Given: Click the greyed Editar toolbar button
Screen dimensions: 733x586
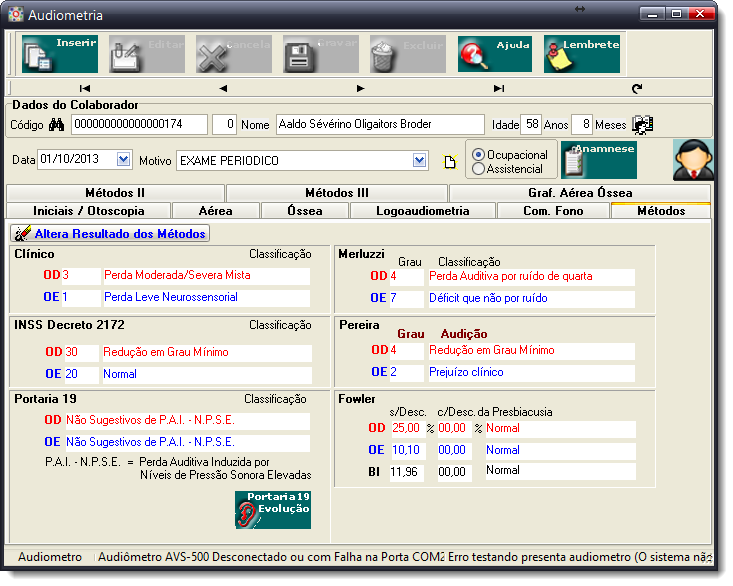Looking at the screenshot, I should pyautogui.click(x=147, y=54).
